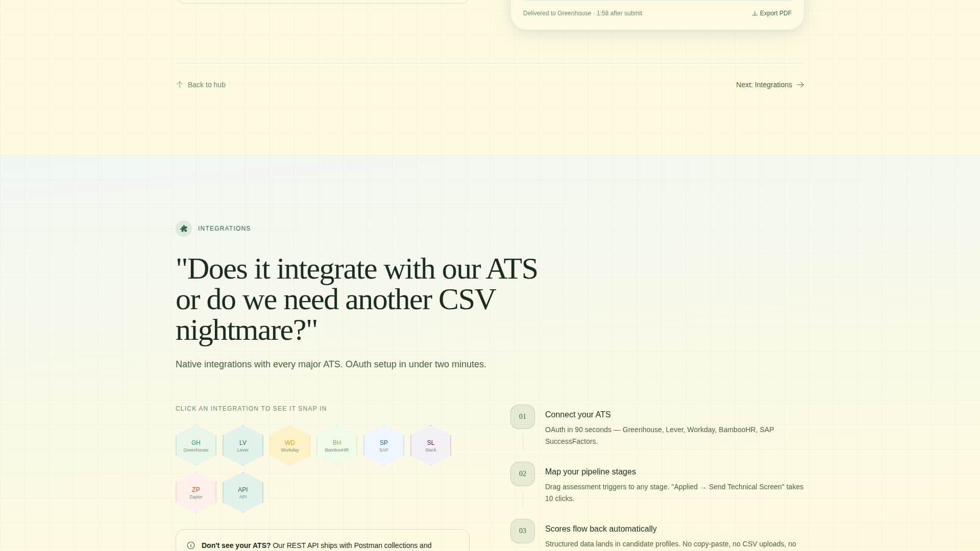Click the info icon in the ATS note
This screenshot has height=551, width=980.
(191, 545)
